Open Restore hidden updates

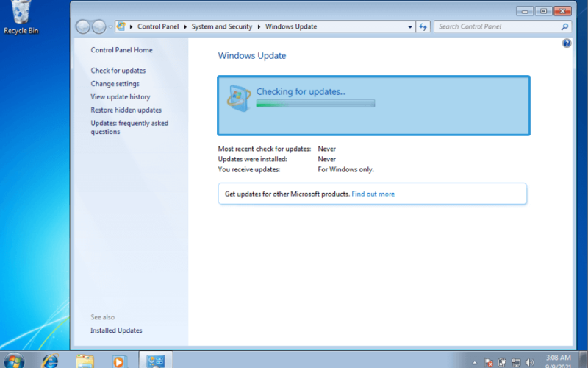click(126, 110)
